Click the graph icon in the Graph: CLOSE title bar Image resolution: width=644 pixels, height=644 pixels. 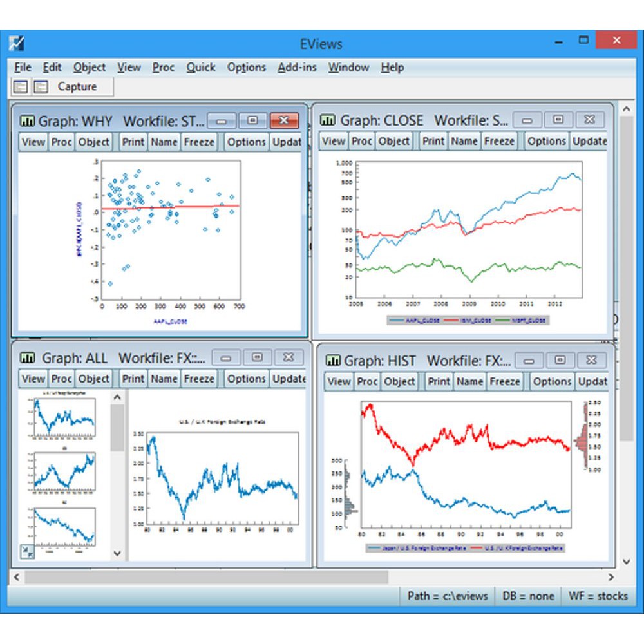tap(328, 120)
